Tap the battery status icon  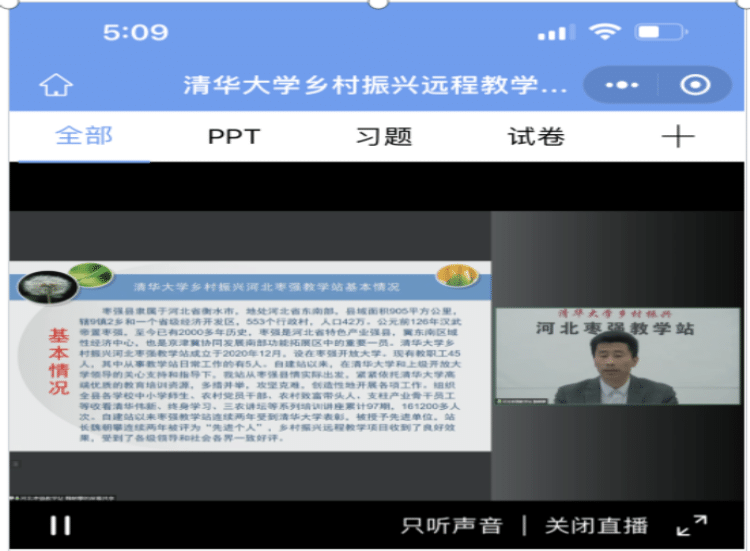[x=662, y=32]
